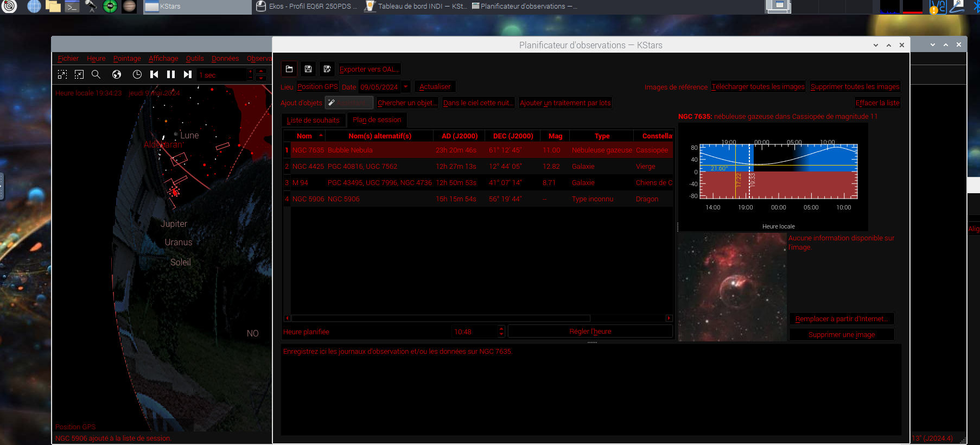Click Supprimer une image button

click(842, 334)
